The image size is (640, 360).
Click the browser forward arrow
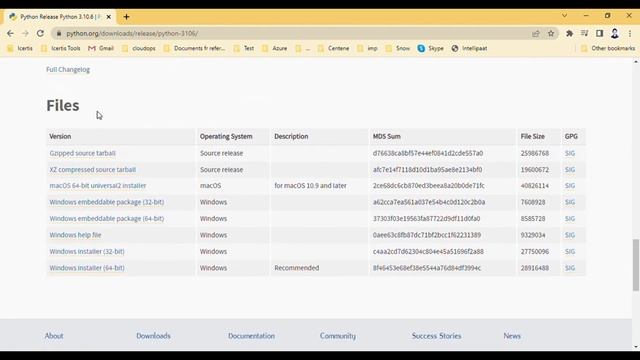[x=25, y=33]
